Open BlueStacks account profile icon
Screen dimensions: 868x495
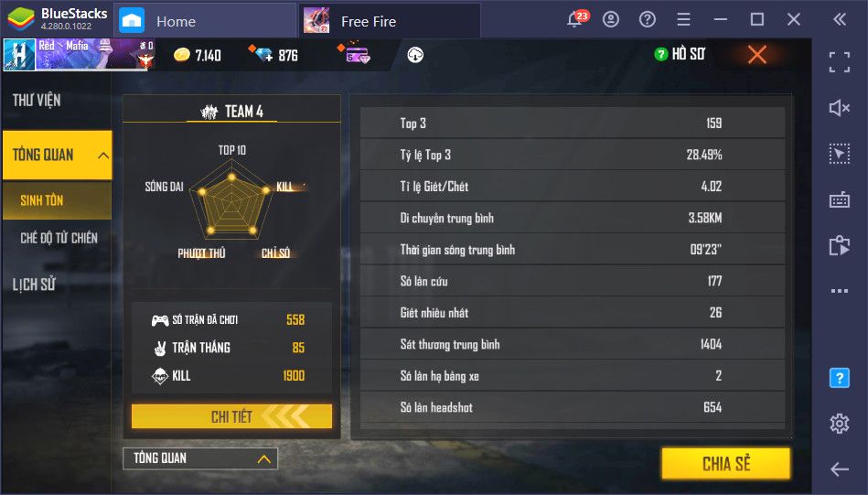pos(611,20)
